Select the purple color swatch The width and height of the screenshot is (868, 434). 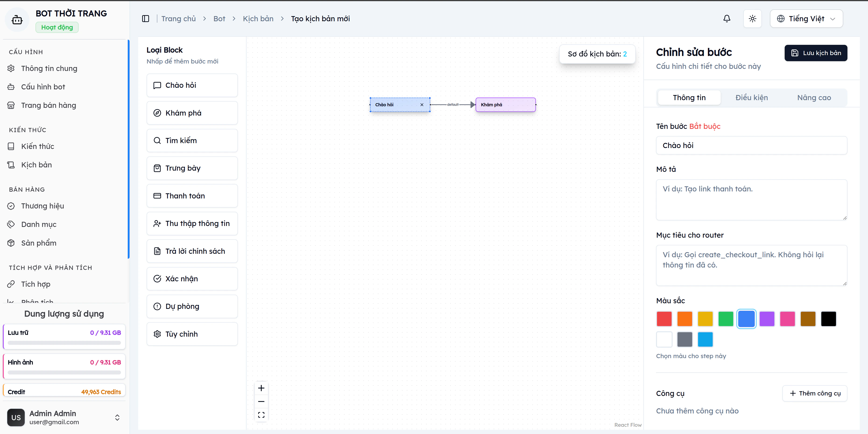pyautogui.click(x=767, y=319)
